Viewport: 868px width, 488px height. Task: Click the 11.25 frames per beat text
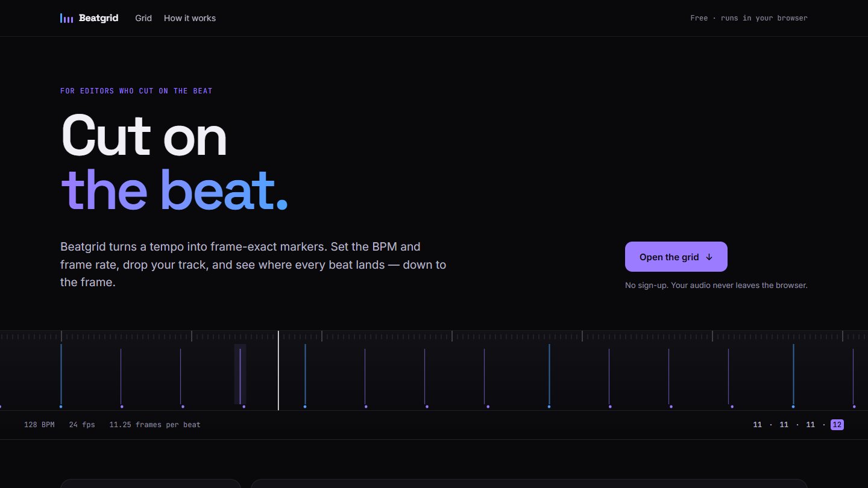[155, 425]
